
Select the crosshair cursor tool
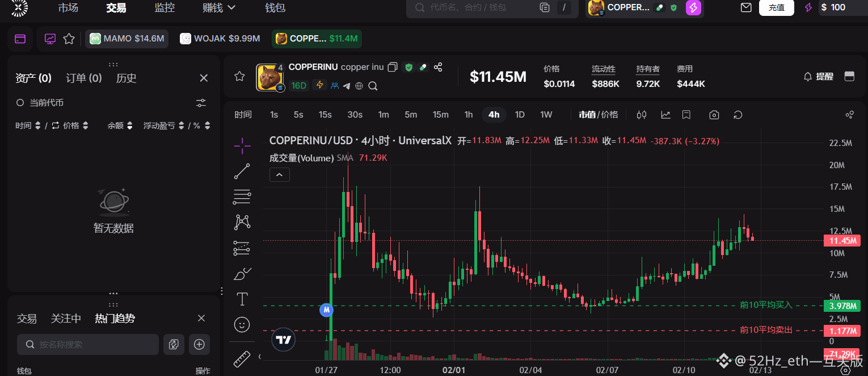pos(242,146)
